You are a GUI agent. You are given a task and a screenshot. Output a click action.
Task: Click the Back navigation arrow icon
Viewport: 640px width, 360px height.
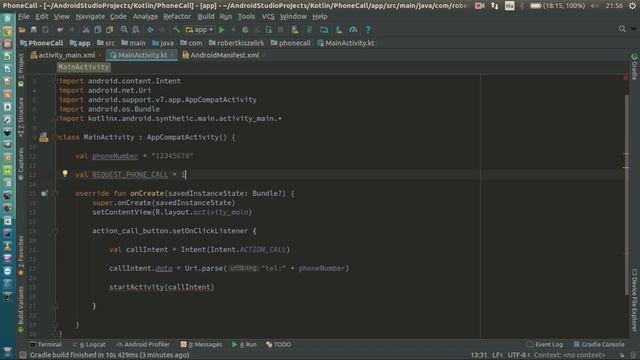coord(150,30)
